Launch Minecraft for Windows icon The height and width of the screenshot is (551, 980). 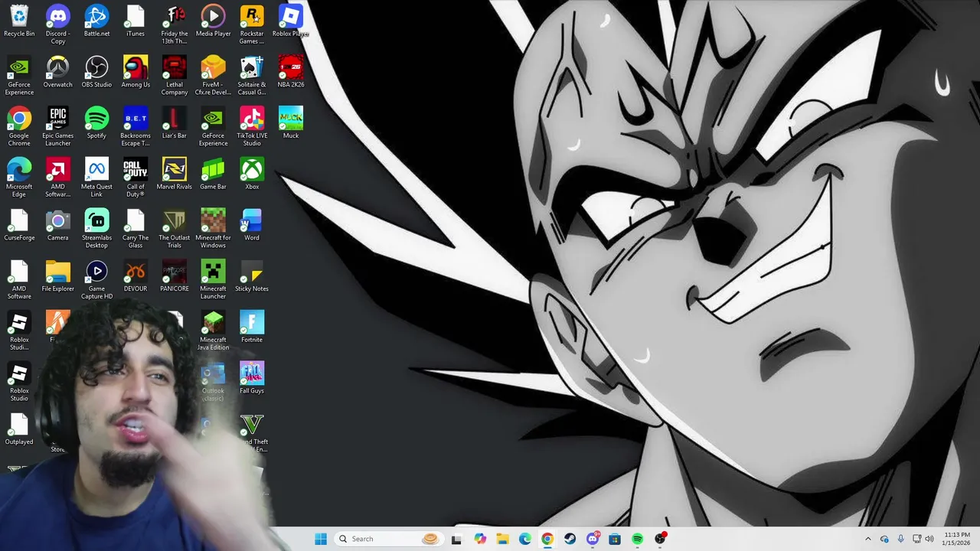(213, 229)
